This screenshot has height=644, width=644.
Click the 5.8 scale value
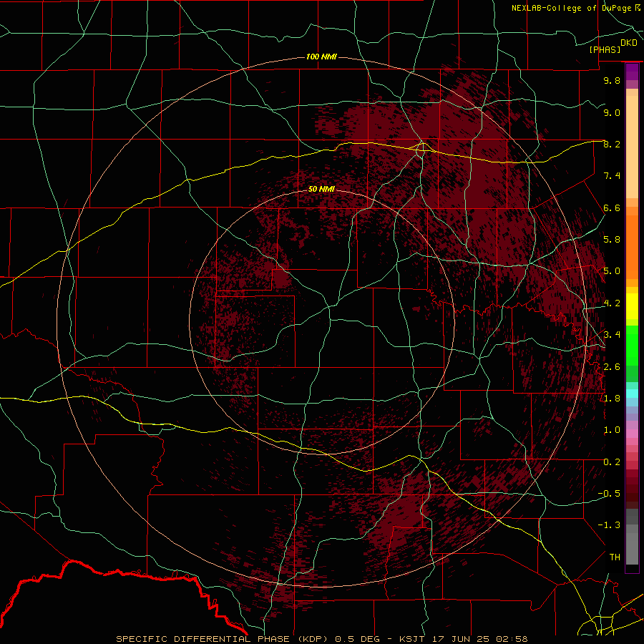(x=612, y=240)
